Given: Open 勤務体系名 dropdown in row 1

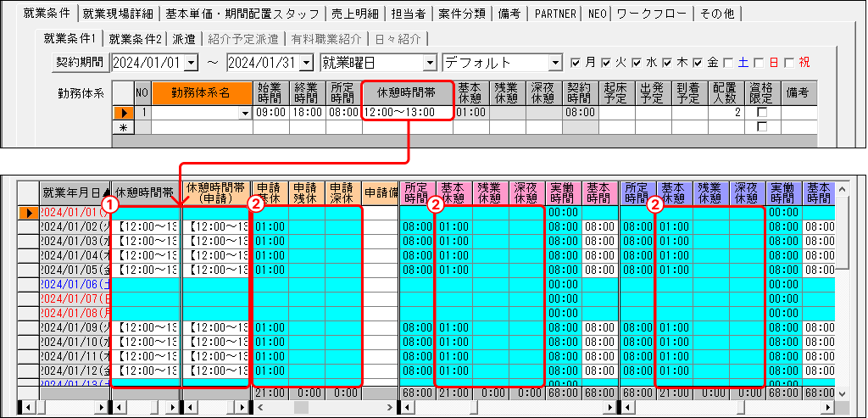Looking at the screenshot, I should click(245, 113).
